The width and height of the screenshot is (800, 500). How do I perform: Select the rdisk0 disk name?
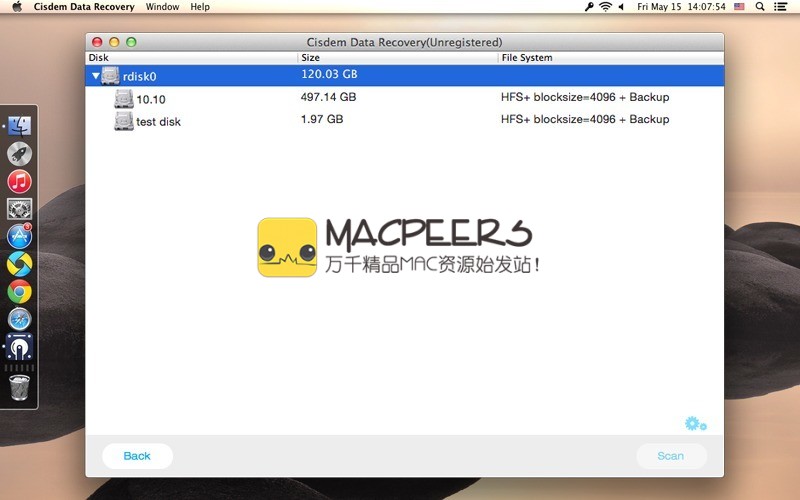139,77
